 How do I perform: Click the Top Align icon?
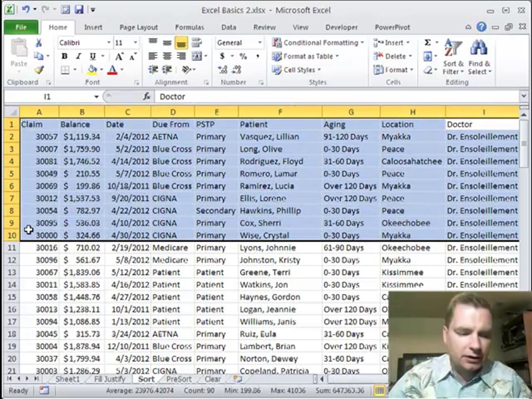coord(153,43)
